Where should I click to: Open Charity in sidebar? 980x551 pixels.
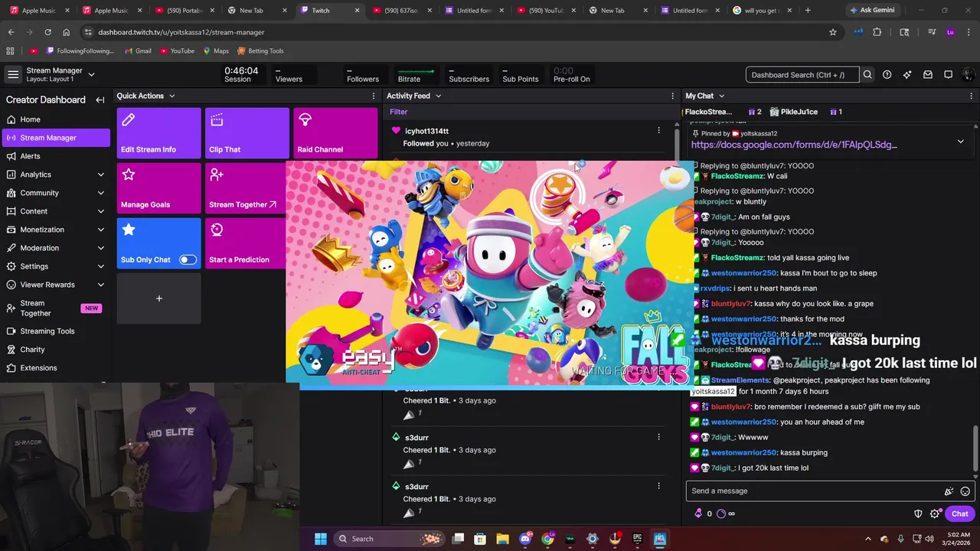(x=55, y=350)
